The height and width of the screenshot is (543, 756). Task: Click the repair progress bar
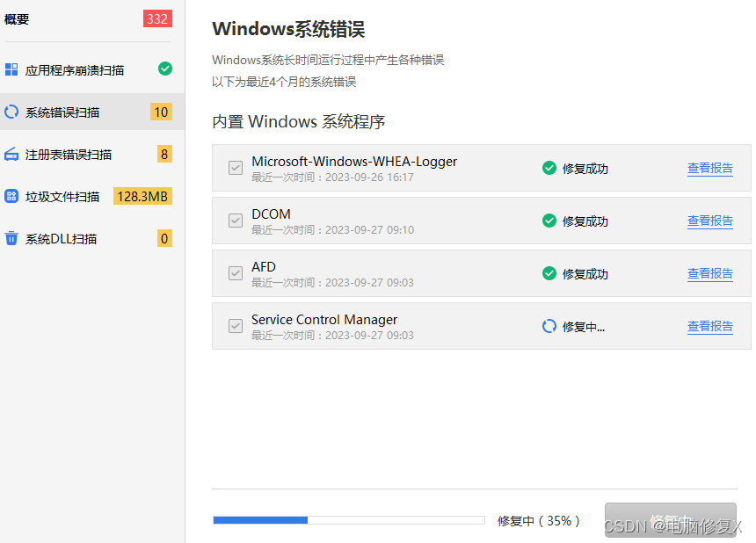(349, 520)
